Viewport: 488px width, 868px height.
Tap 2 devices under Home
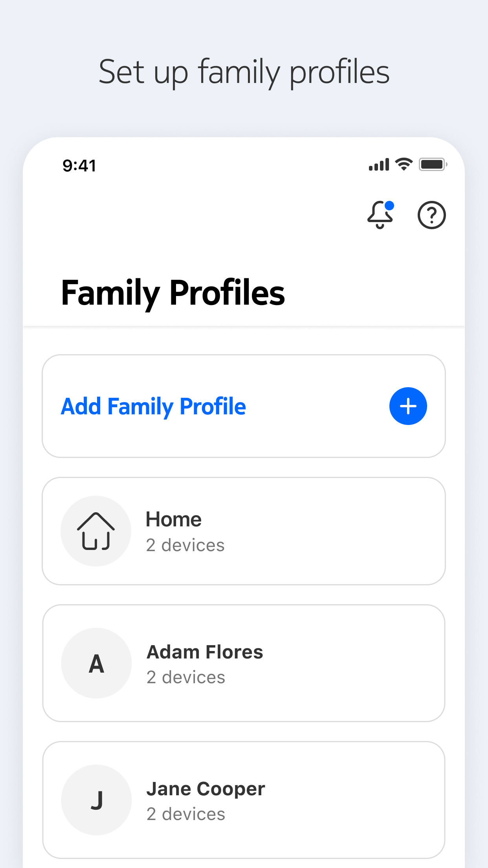point(185,545)
